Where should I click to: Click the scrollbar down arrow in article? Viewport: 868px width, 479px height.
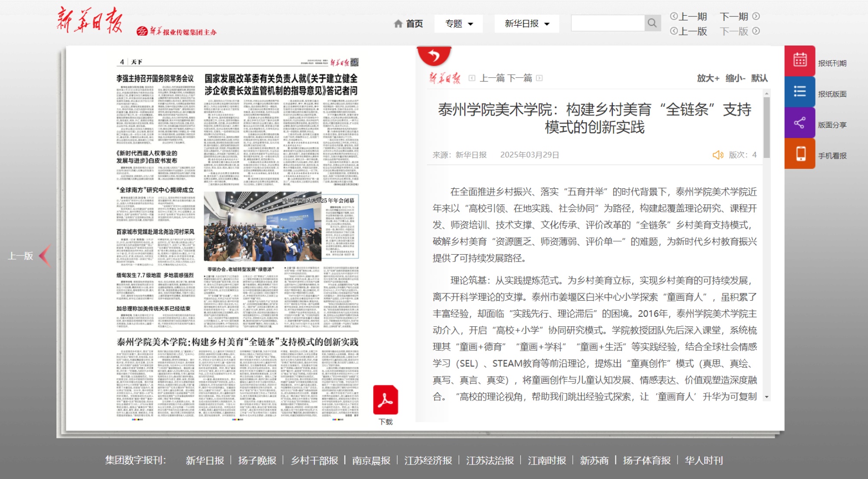[x=766, y=397]
